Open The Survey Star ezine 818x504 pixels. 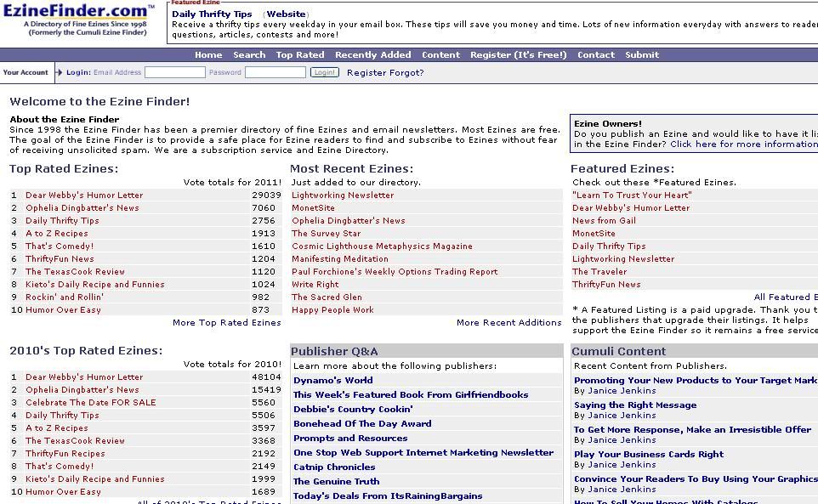pyautogui.click(x=326, y=234)
